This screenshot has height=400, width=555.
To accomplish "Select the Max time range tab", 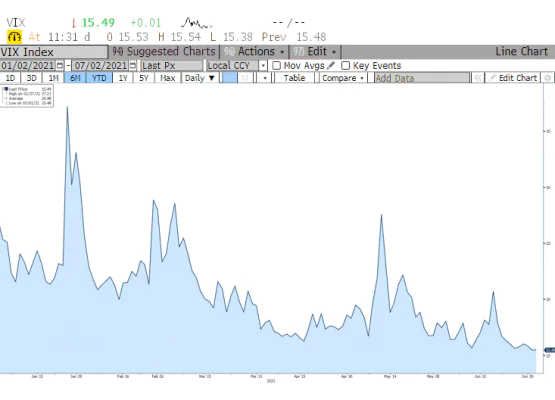I will [168, 78].
